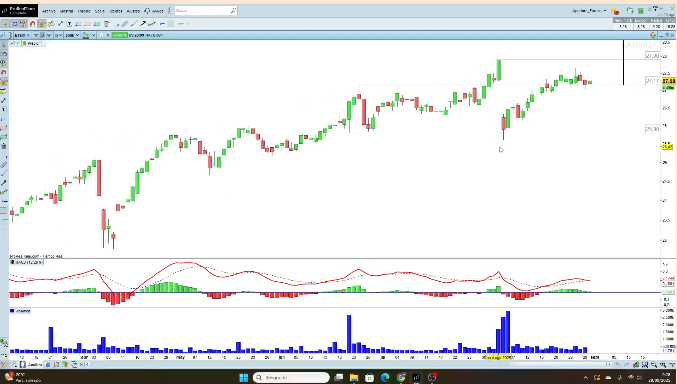
Task: Click the Windows taskbar search box
Action: [291, 377]
